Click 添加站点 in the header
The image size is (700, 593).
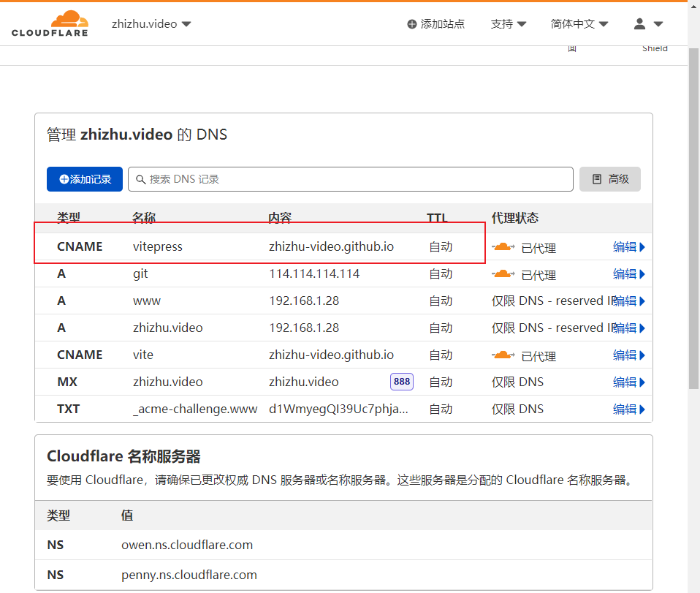442,23
